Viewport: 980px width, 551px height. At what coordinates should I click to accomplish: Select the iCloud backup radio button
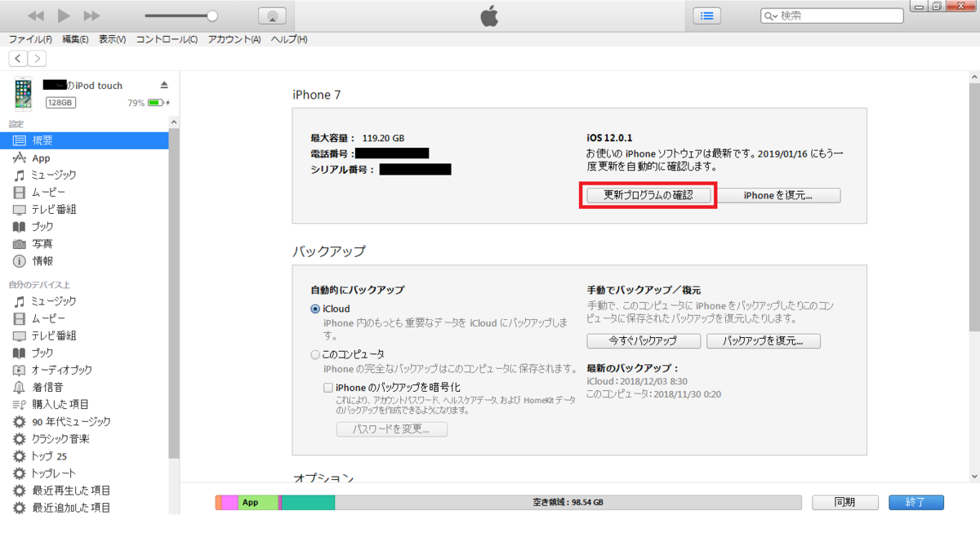tap(315, 309)
